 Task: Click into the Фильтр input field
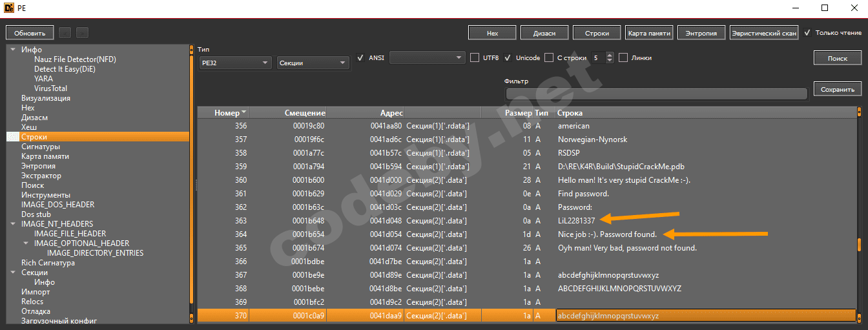[x=656, y=94]
